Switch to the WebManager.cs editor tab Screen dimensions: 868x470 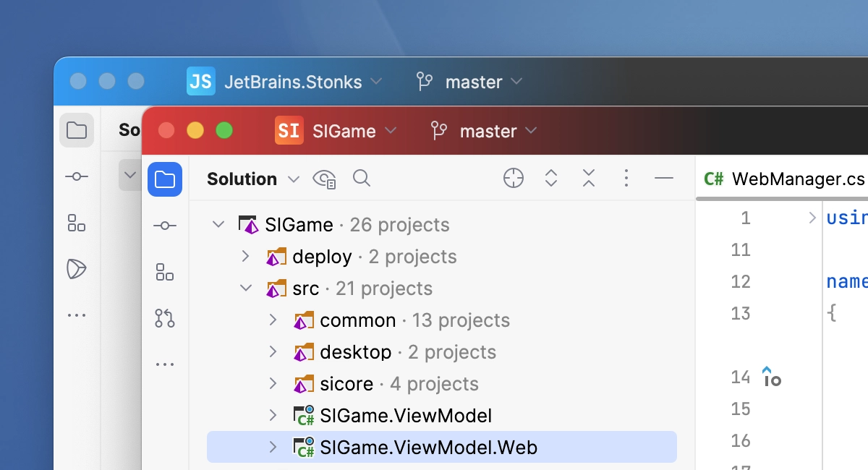point(785,179)
